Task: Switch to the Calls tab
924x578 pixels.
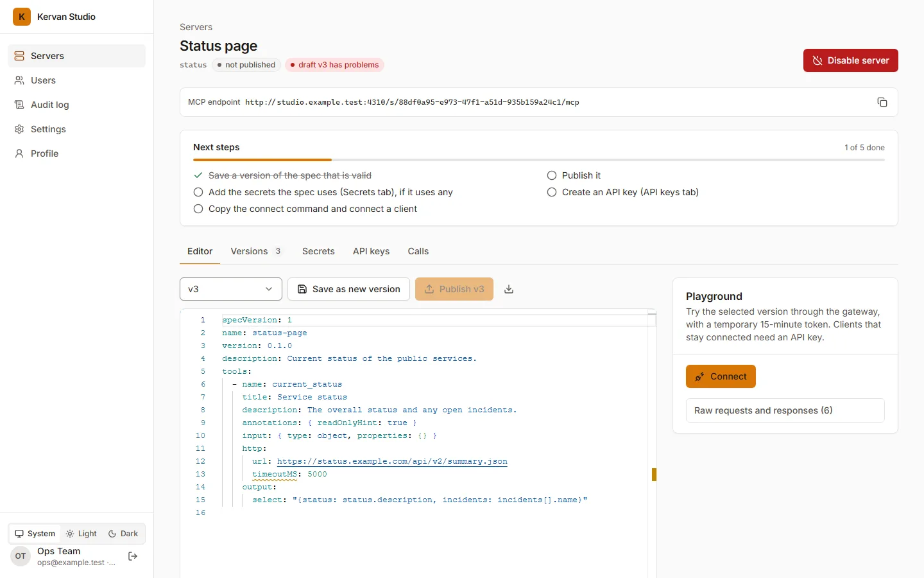Action: pos(418,251)
